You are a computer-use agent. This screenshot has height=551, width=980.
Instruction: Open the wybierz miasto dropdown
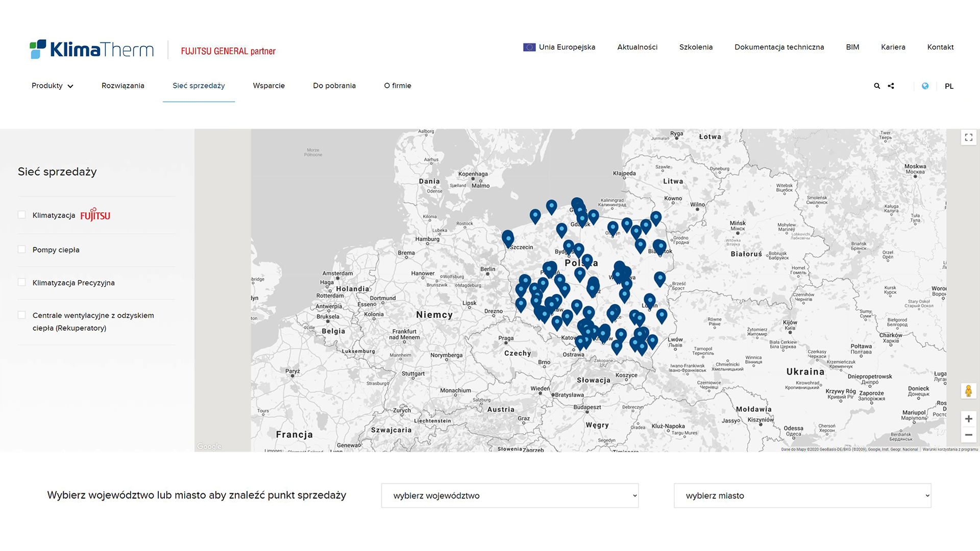(802, 495)
